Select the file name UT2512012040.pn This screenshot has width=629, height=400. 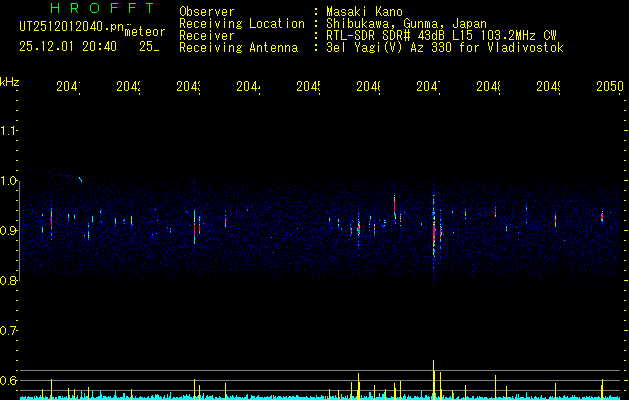(71, 27)
